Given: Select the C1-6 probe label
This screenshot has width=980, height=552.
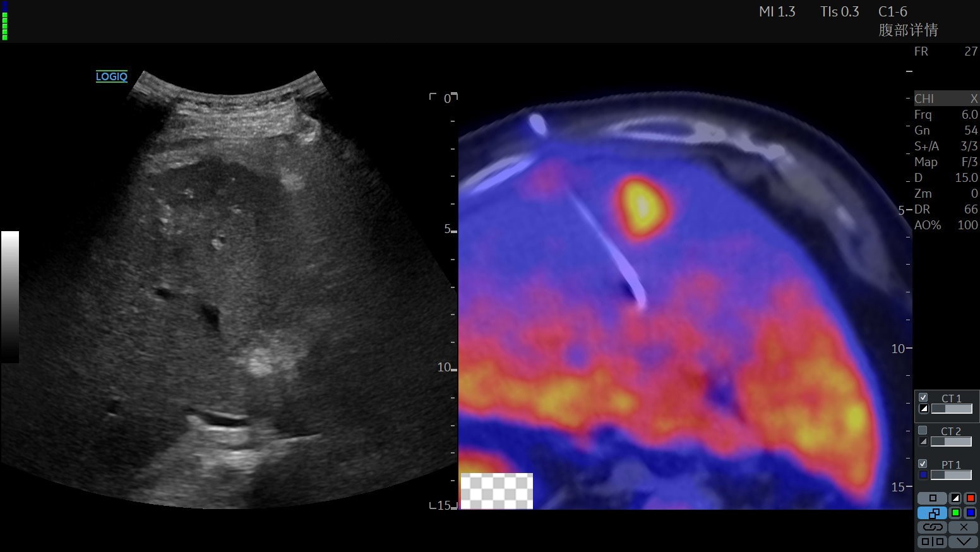Looking at the screenshot, I should tap(892, 12).
